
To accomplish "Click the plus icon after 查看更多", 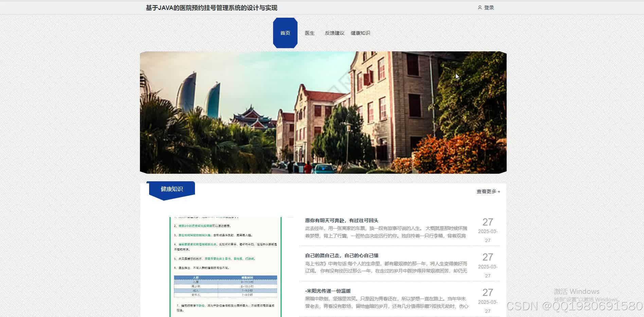I will coord(499,191).
